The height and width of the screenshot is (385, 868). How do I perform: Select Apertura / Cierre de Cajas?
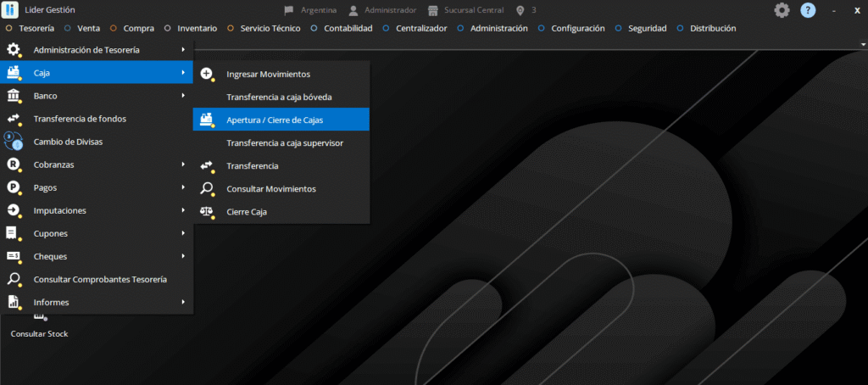pos(274,120)
